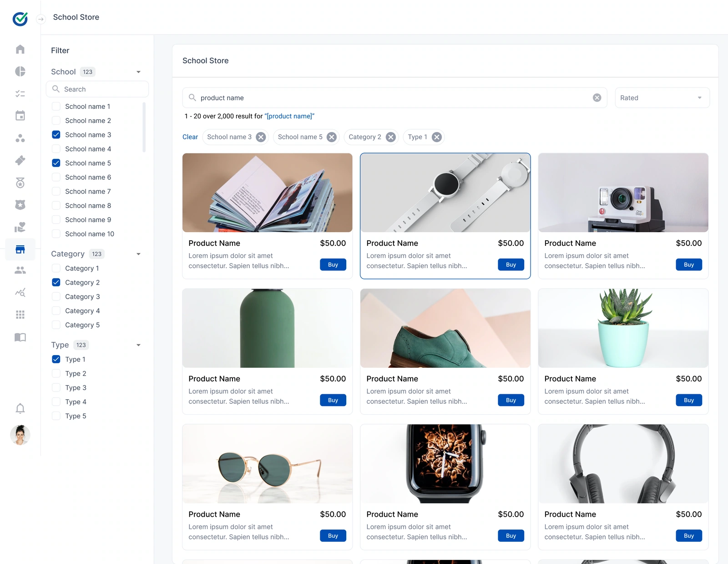This screenshot has height=564, width=728.
Task: Click Clear to reset all filters
Action: pos(190,137)
